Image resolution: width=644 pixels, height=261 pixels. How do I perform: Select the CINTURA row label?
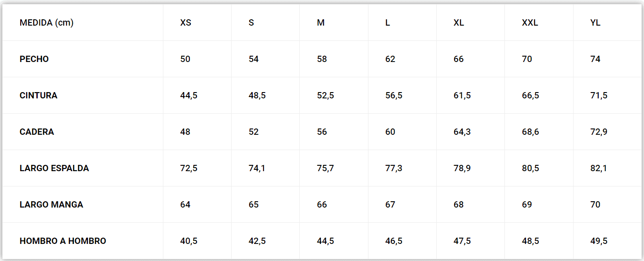coord(39,96)
